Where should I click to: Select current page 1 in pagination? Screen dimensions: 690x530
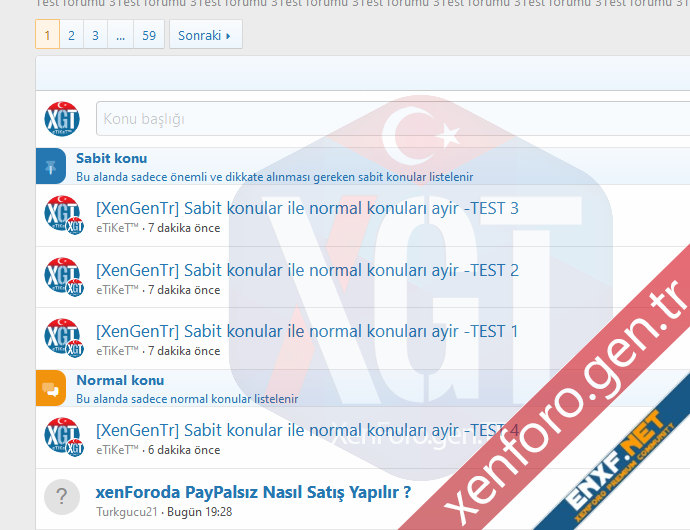[x=47, y=35]
